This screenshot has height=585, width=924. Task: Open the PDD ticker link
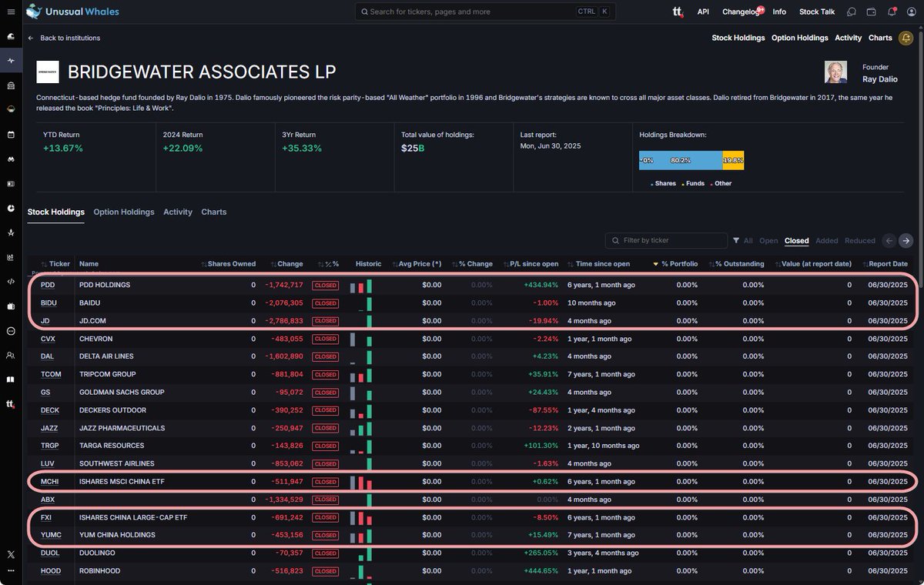click(x=48, y=285)
